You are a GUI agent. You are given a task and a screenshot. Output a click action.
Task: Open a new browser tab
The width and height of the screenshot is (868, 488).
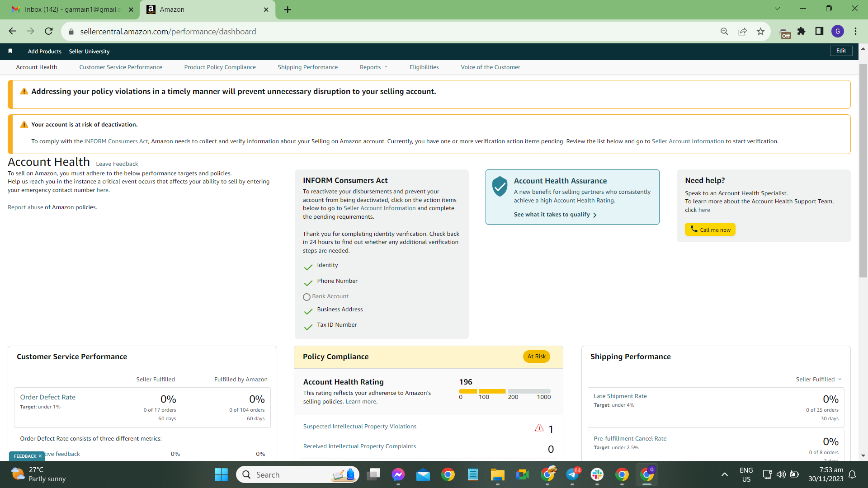[x=288, y=9]
